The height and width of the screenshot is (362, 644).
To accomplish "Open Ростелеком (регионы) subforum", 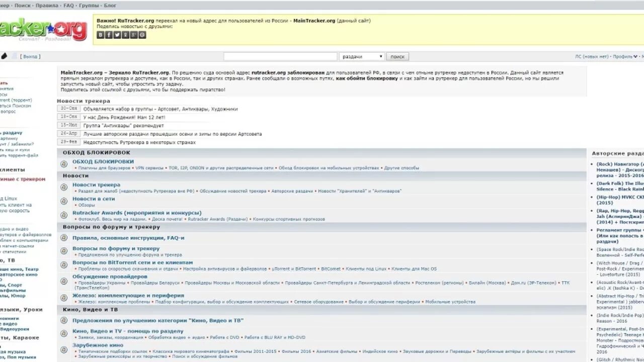I will pos(439,283).
